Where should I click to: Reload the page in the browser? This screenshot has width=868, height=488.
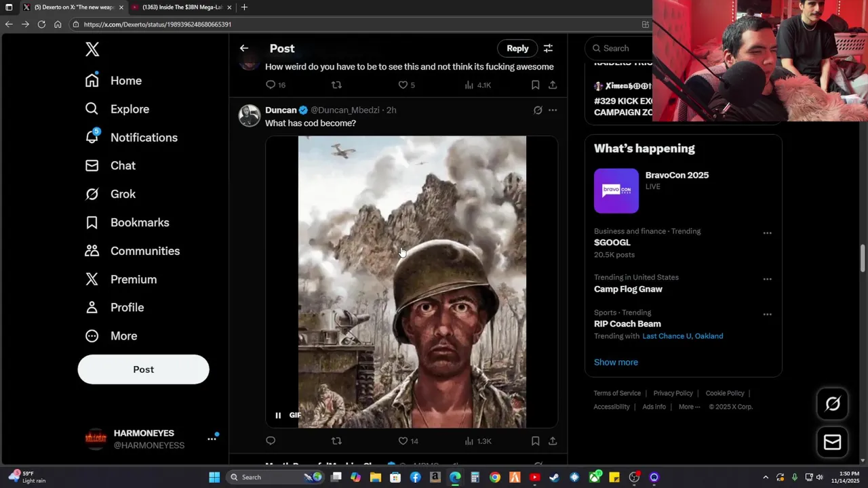pos(41,24)
